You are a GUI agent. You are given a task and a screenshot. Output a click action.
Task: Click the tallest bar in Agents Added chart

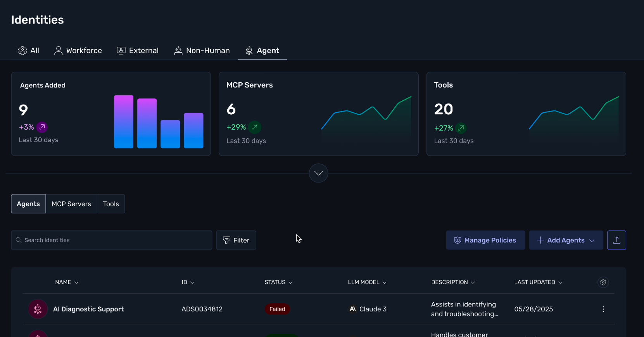click(124, 122)
